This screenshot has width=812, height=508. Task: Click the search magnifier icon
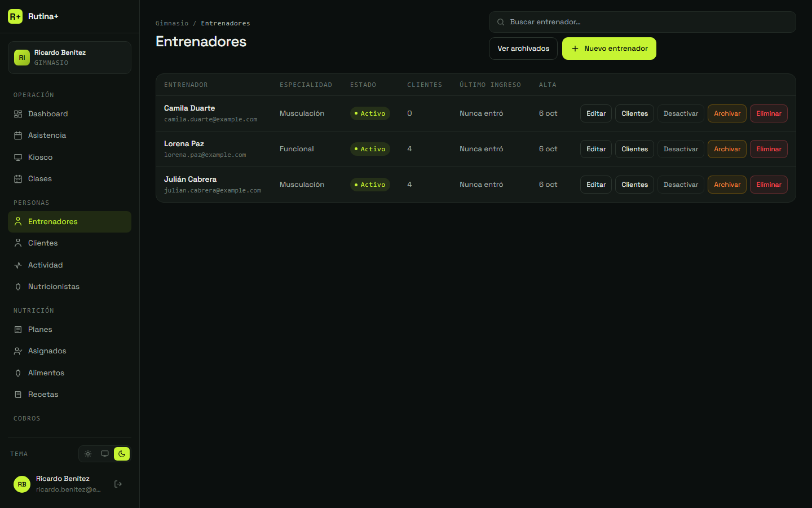(501, 22)
